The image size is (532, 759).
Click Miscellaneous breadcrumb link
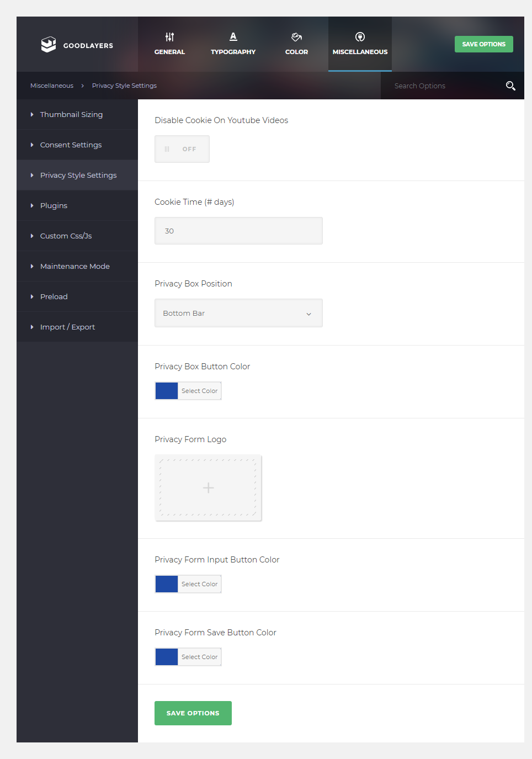click(x=52, y=86)
